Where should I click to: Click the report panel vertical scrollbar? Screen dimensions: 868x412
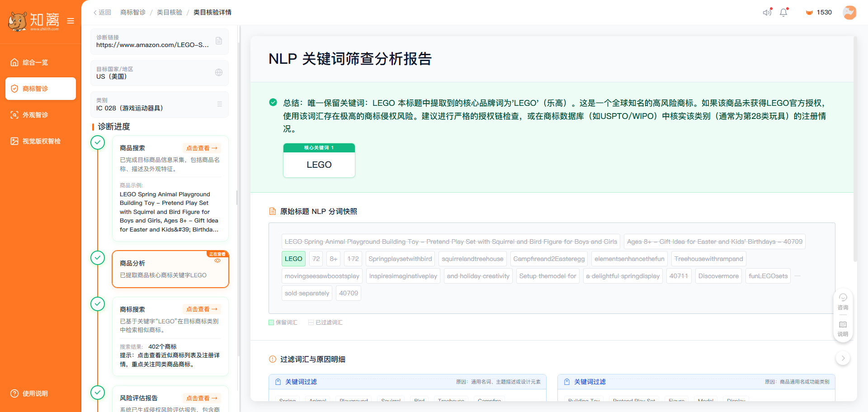(x=855, y=149)
